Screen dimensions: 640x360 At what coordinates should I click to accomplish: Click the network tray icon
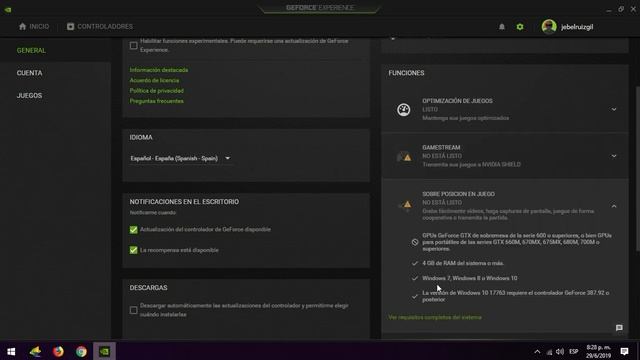549,352
